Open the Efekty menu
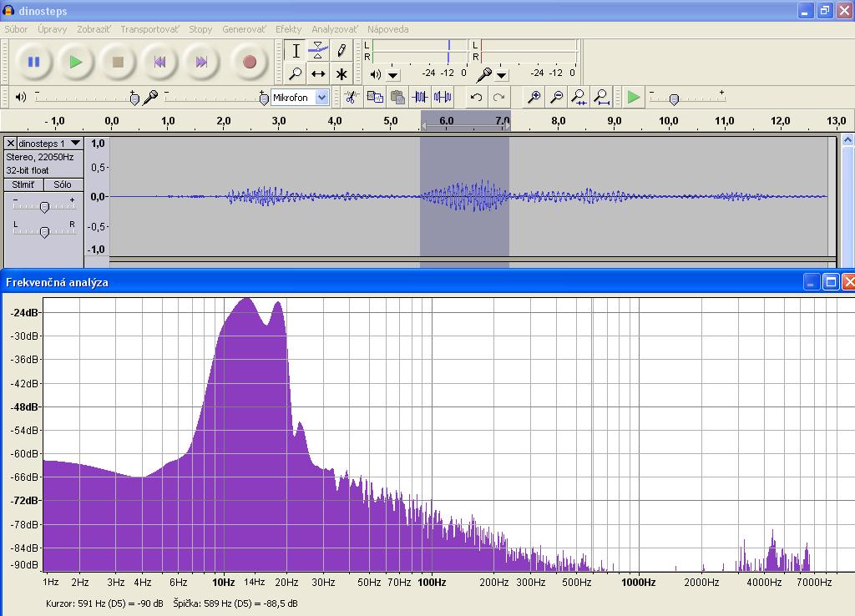The height and width of the screenshot is (616, 855). point(288,29)
